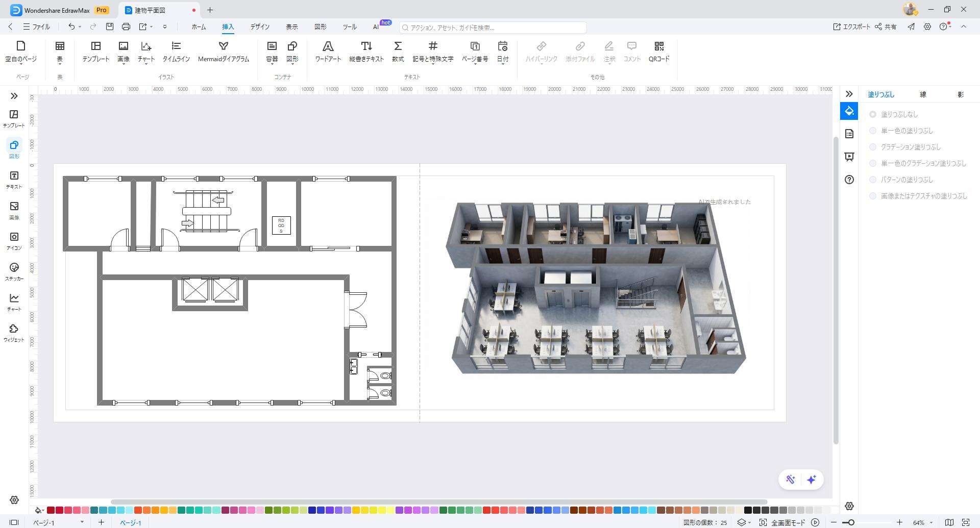This screenshot has height=528, width=980.
Task: Open the Sticker (ステッカー) panel in the sidebar
Action: tap(14, 272)
